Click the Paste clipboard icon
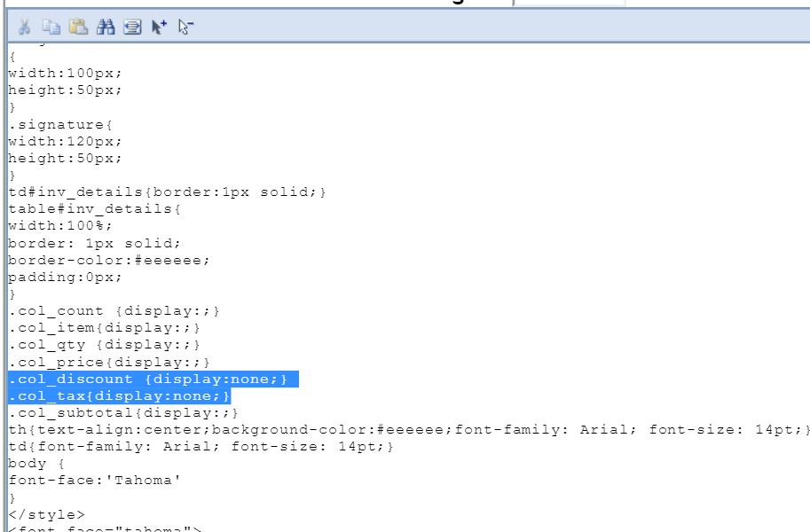Viewport: 810px width, 532px height. click(78, 27)
